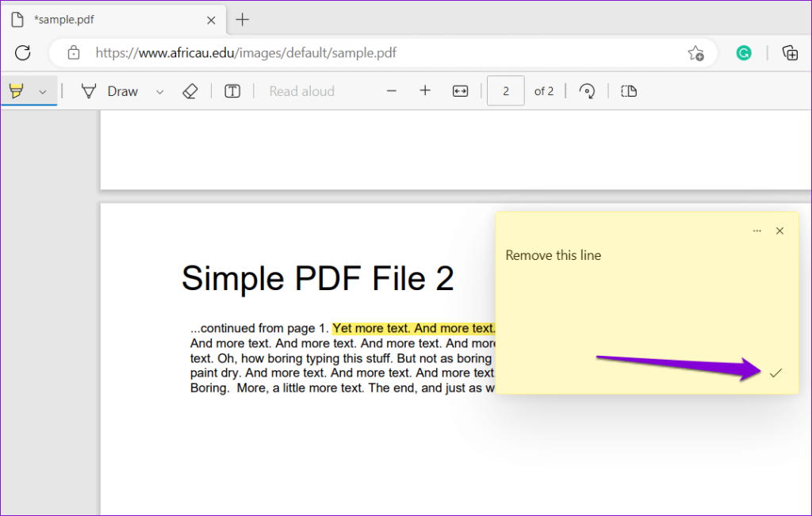The width and height of the screenshot is (812, 516).
Task: Switch the page view layout
Action: tap(628, 90)
